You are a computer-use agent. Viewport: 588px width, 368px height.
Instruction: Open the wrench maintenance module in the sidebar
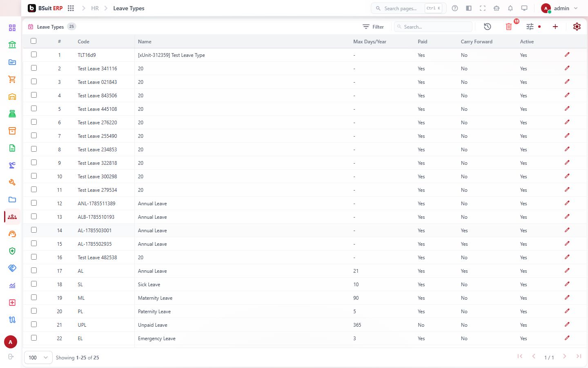pos(12,182)
